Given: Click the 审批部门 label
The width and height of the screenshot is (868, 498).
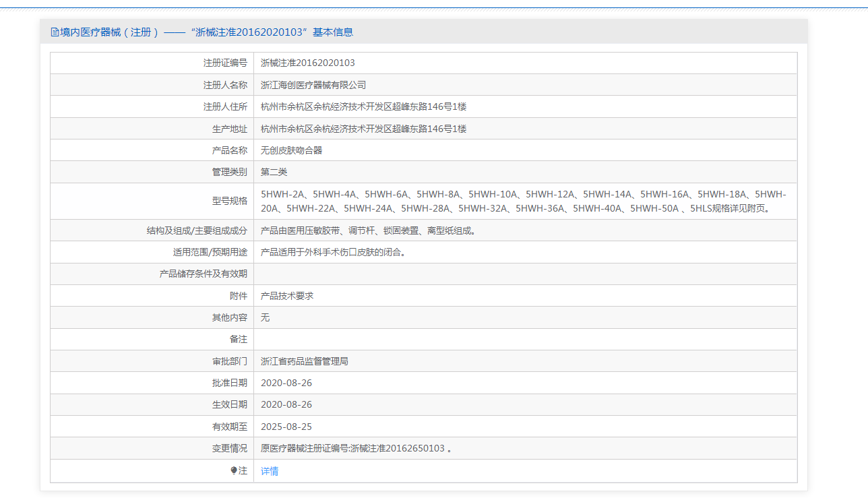Looking at the screenshot, I should (x=230, y=361).
